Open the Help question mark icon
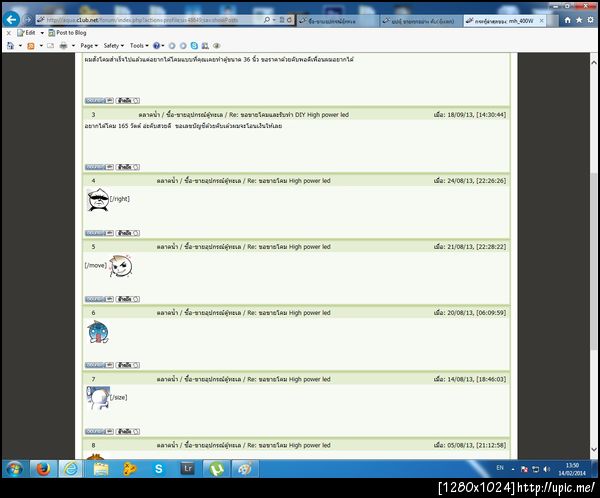Image resolution: width=600 pixels, height=498 pixels. (x=156, y=46)
